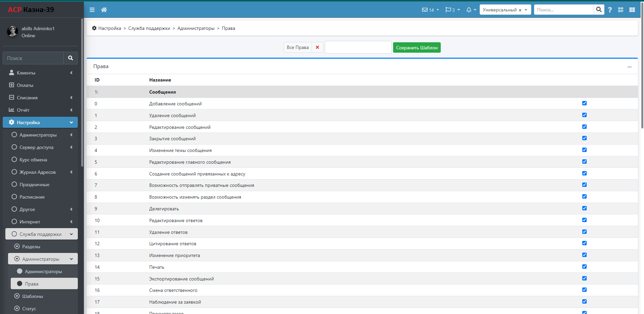Select Шаблоны in the sidebar
The height and width of the screenshot is (314, 644).
click(x=33, y=296)
